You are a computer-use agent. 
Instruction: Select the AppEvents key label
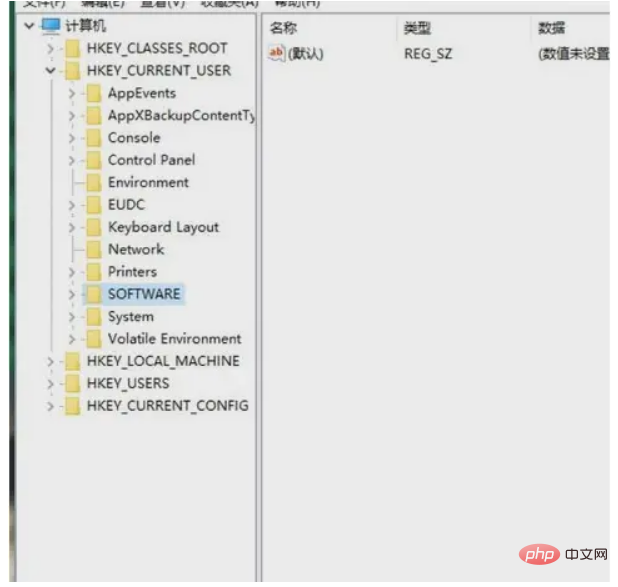click(x=142, y=93)
